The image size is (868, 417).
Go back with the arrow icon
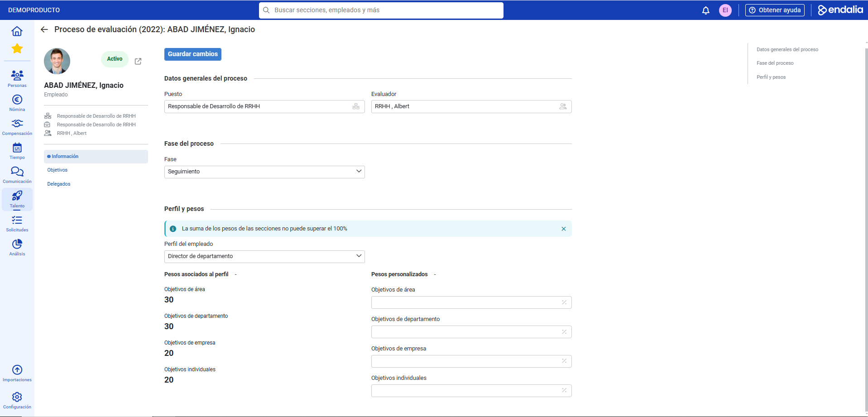click(44, 29)
